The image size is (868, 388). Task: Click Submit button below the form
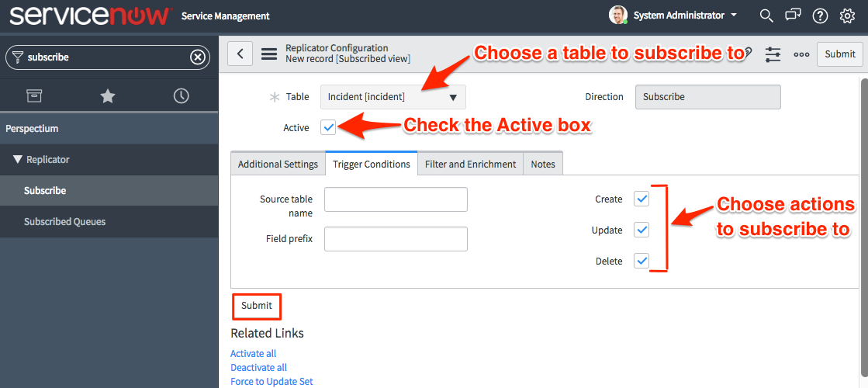click(257, 306)
